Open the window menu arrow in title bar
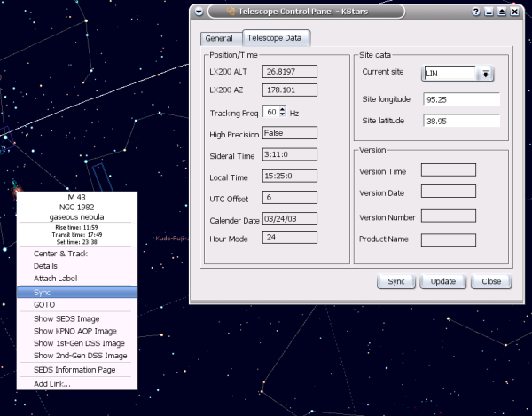This screenshot has width=532, height=416. 199,11
